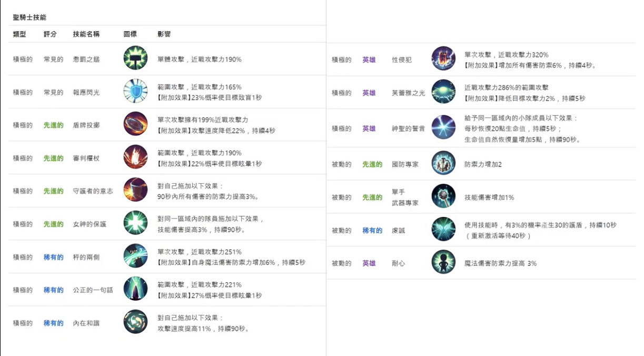Screen dimensions: 644x356
Task: Click the 神聖的誓言 skill icon
Action: pos(443,127)
